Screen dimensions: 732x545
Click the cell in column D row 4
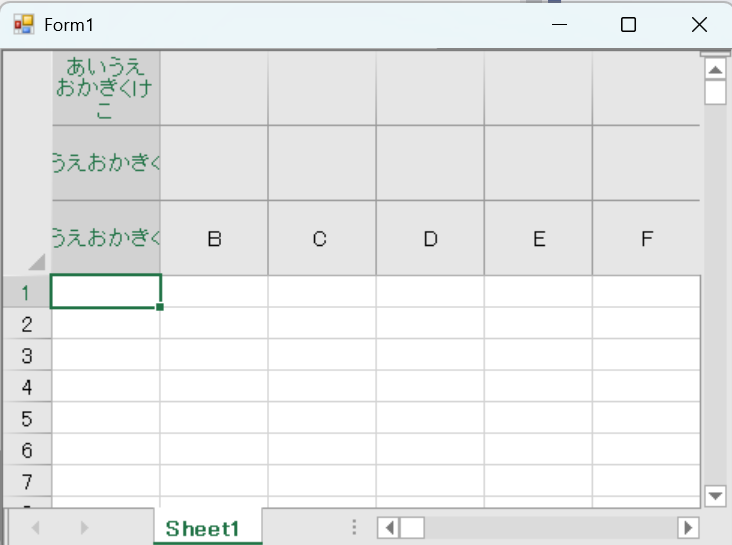point(430,387)
